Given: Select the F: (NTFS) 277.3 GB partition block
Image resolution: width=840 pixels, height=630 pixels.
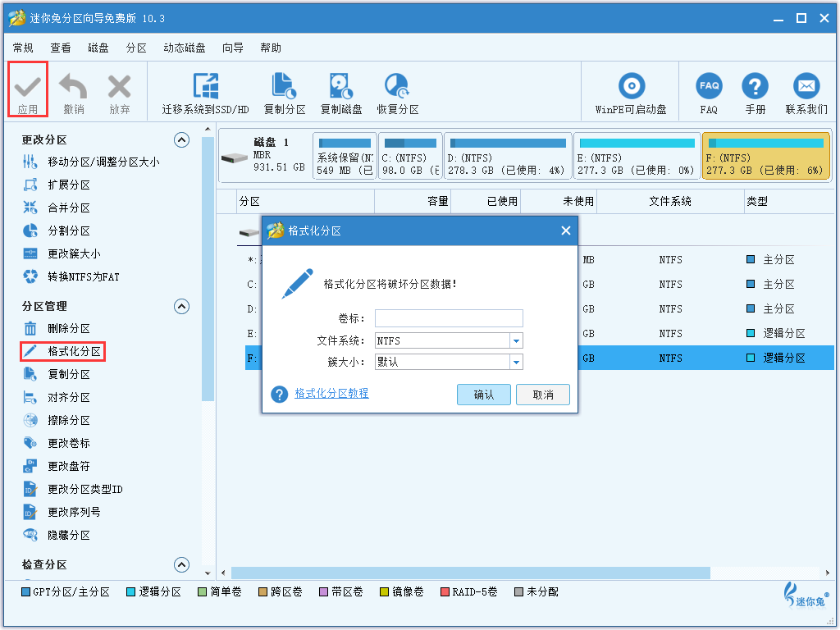Looking at the screenshot, I should (x=766, y=157).
